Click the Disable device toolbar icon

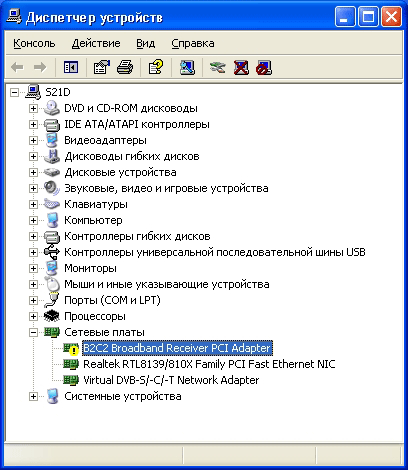tap(264, 67)
